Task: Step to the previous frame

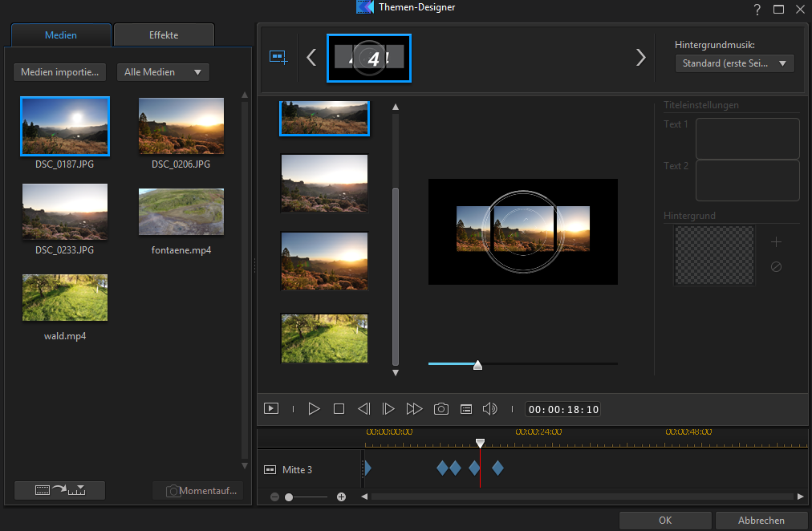Action: tap(363, 409)
